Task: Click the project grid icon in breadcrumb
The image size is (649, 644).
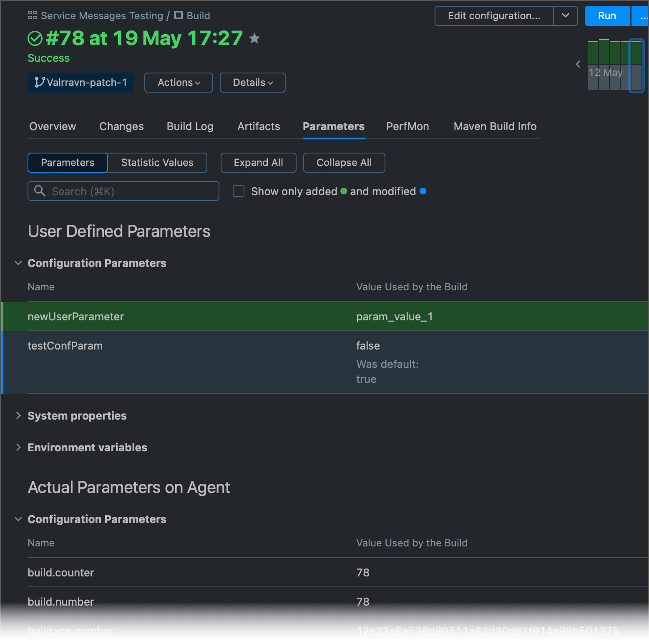Action: point(33,15)
